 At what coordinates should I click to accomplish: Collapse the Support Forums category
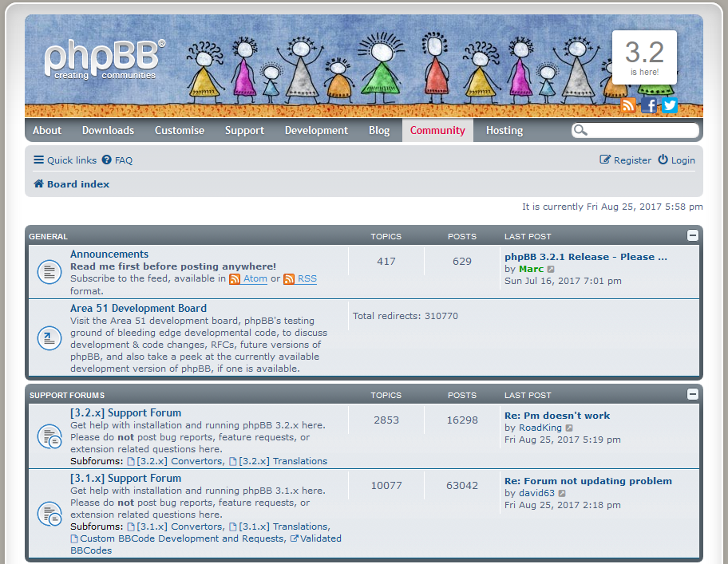[692, 394]
